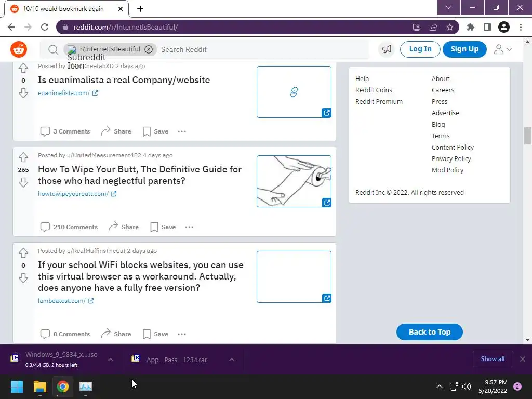Reload the current page
The width and height of the screenshot is (532, 399).
click(45, 27)
